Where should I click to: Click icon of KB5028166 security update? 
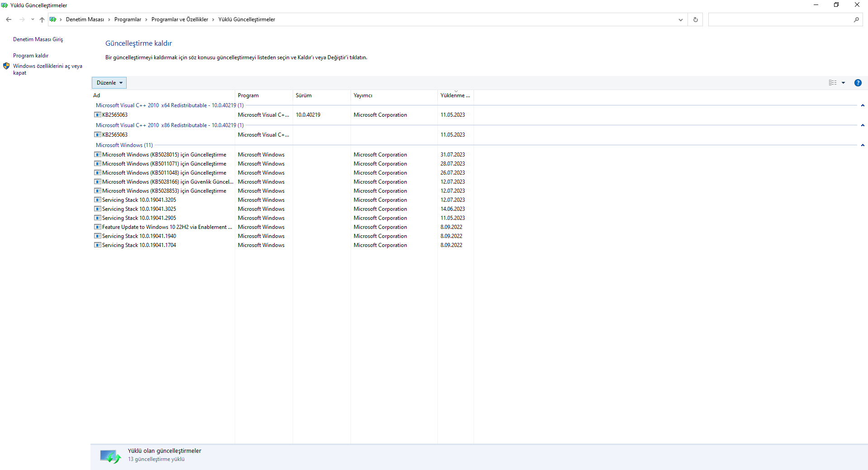click(x=97, y=182)
